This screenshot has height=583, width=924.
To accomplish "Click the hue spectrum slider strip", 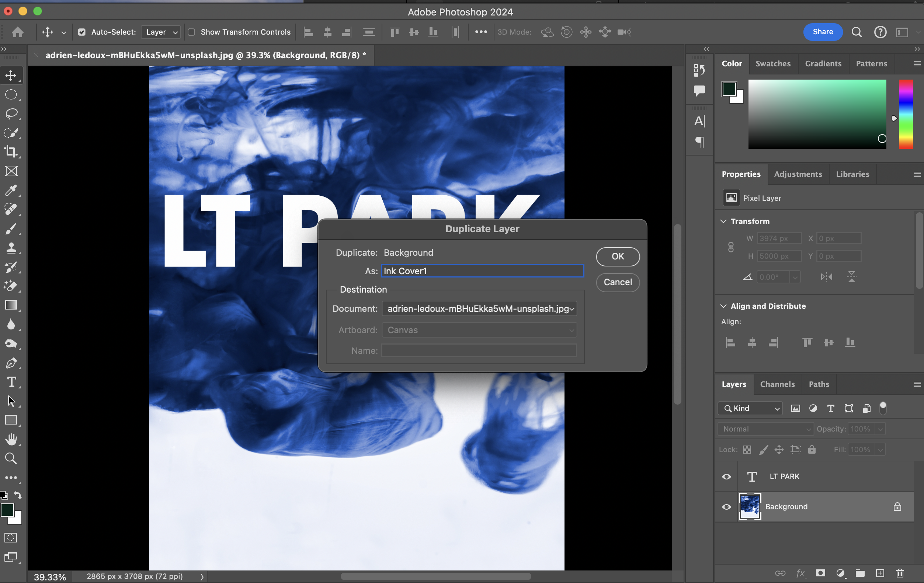I will click(x=905, y=114).
